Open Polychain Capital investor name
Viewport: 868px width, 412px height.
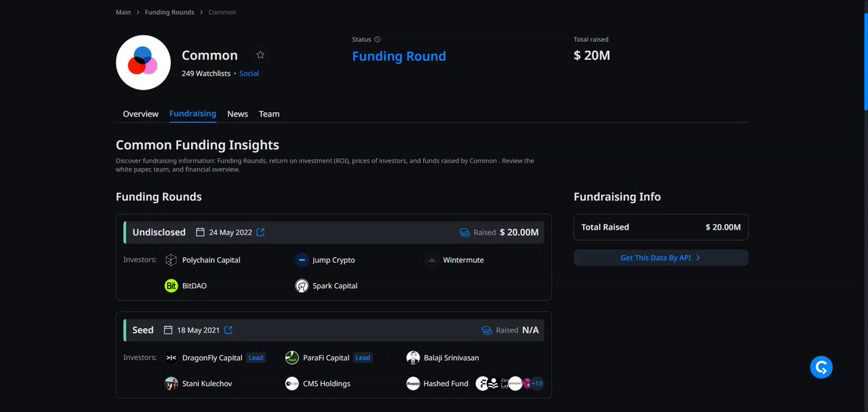211,260
